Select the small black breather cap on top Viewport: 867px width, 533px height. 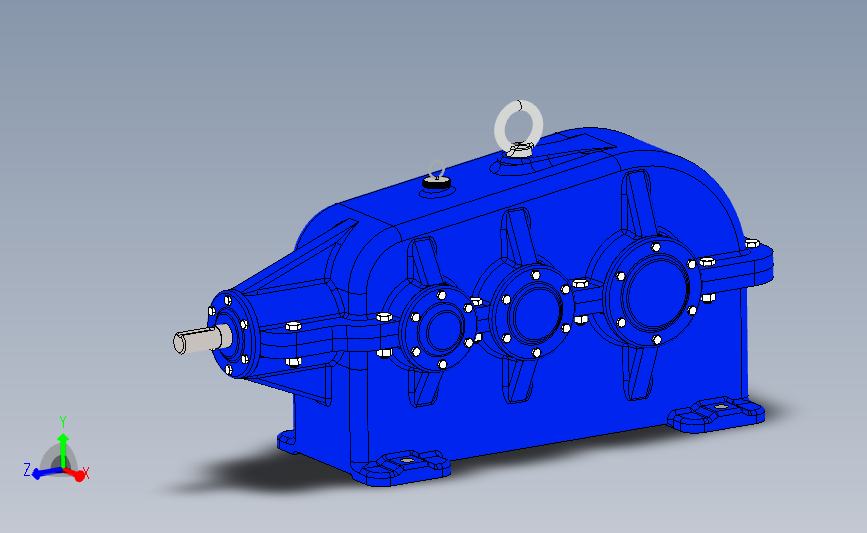click(437, 182)
